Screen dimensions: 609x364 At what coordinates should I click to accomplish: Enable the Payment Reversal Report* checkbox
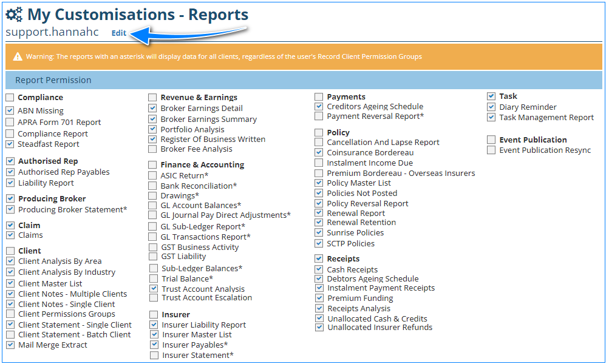coord(319,116)
